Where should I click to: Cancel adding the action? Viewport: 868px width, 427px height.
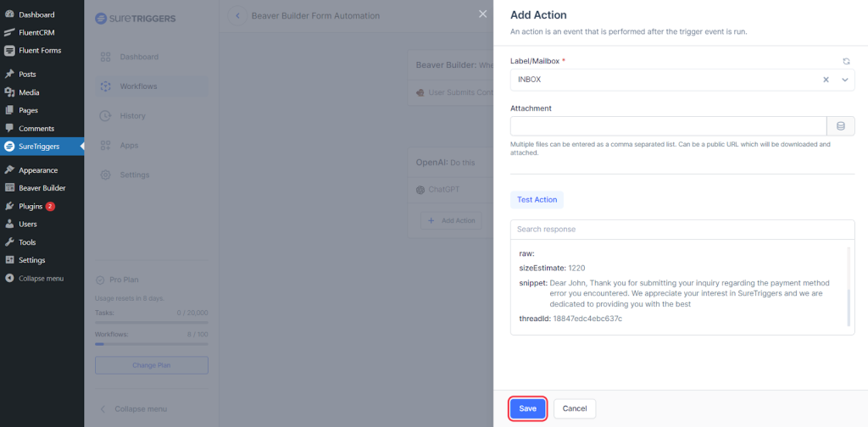pos(575,408)
